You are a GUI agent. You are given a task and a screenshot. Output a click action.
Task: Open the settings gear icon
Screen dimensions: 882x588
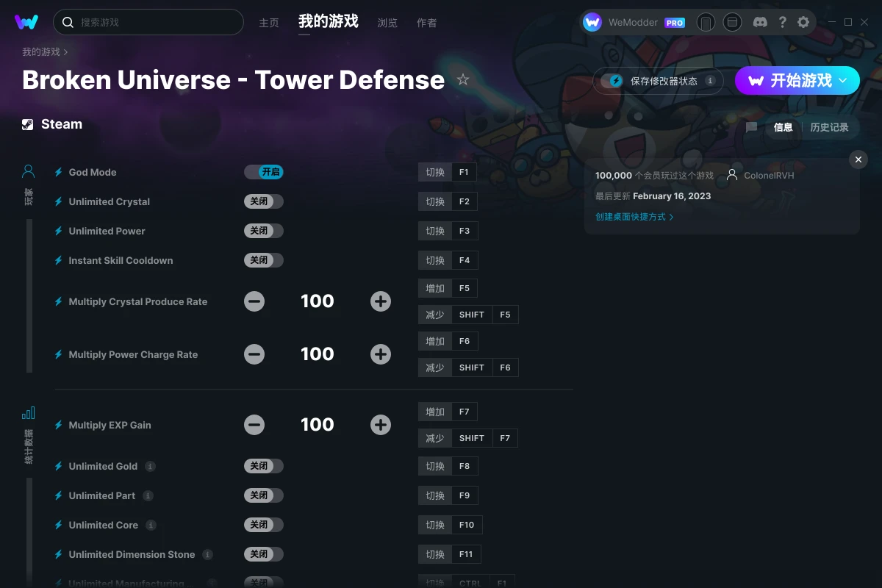[x=803, y=22]
